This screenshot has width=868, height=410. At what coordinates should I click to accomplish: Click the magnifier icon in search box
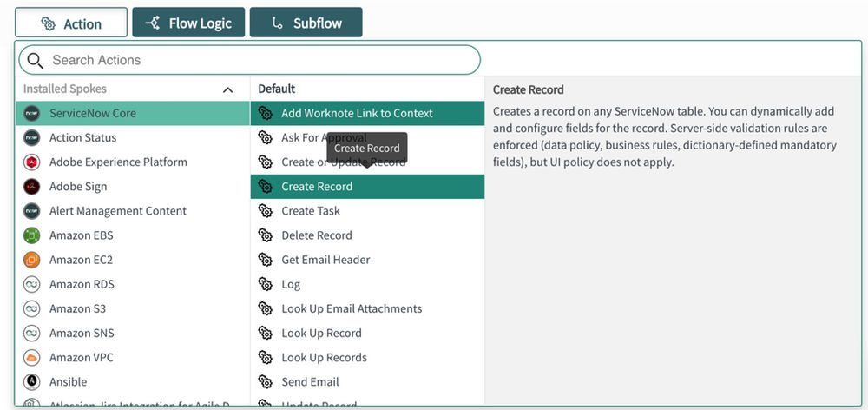35,61
